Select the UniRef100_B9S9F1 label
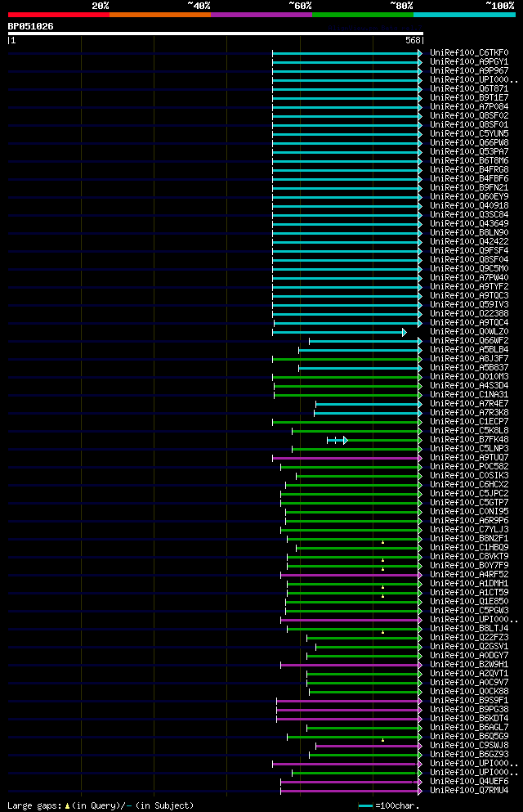The width and height of the screenshot is (523, 812). pos(469,700)
